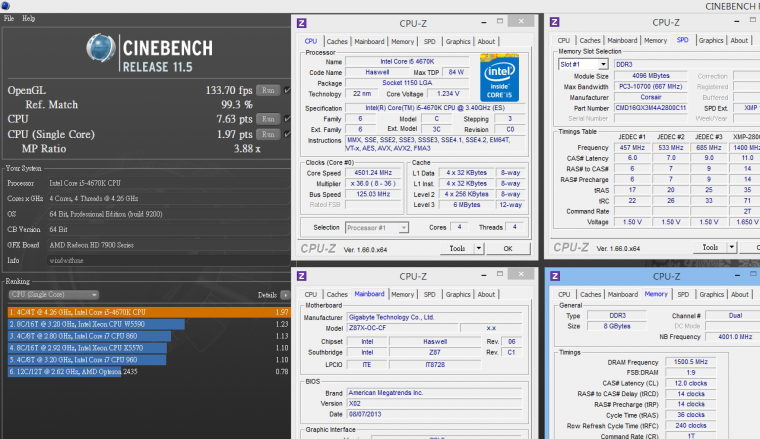
Task: Switch to Graphics tab in top-left CPU-Z window
Action: tap(458, 42)
